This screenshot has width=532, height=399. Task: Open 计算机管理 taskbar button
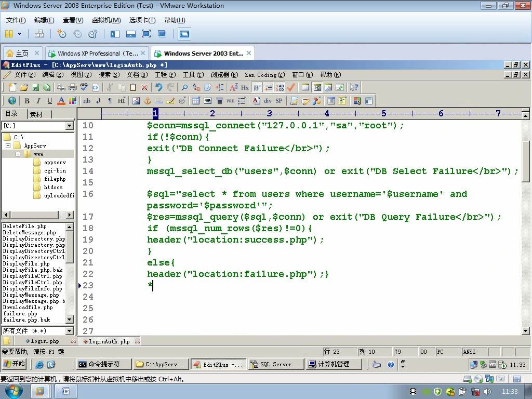333,364
